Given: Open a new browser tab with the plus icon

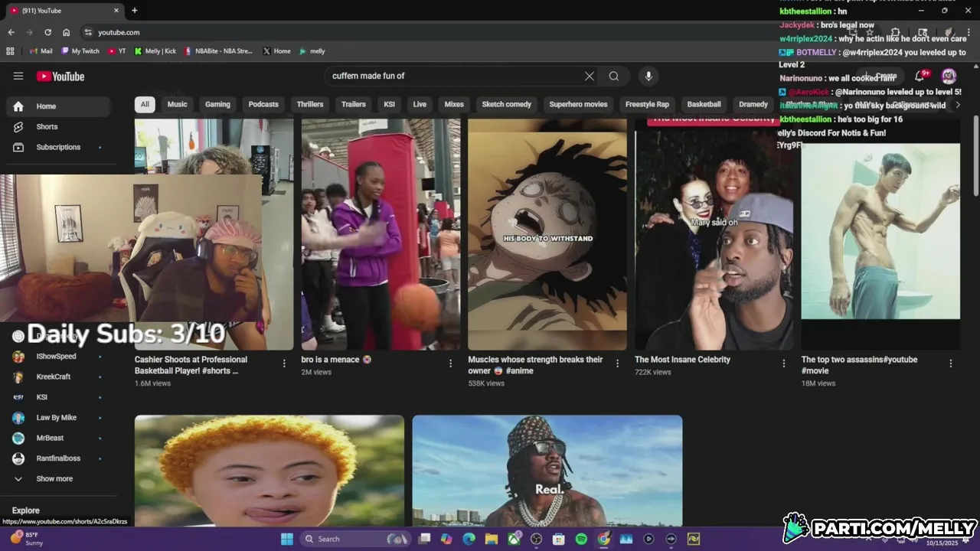Looking at the screenshot, I should (x=135, y=11).
